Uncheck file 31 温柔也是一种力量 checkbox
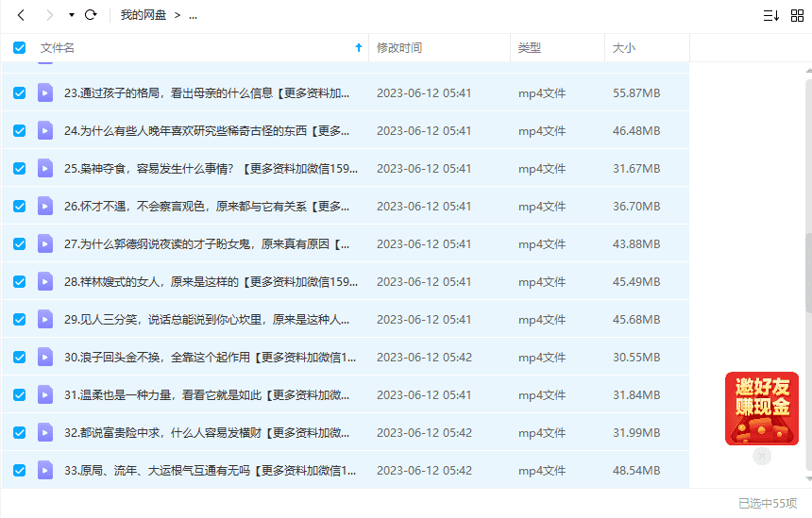This screenshot has width=812, height=518. [20, 394]
